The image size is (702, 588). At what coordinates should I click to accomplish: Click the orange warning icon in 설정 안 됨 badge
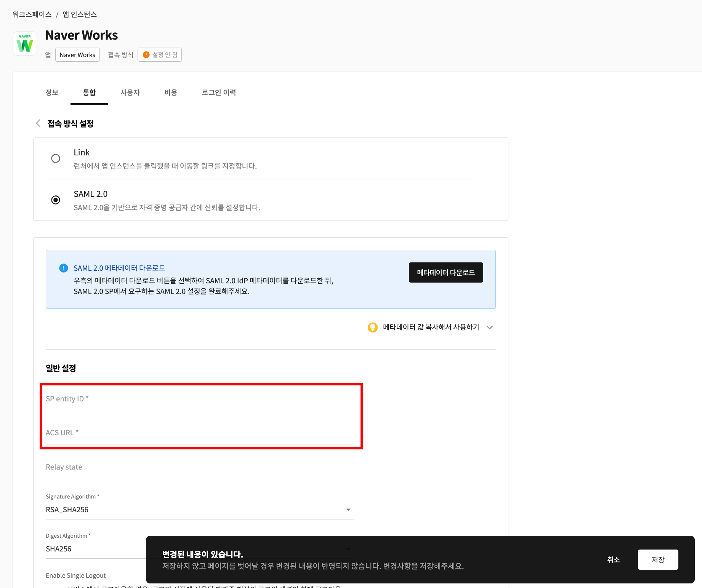click(x=146, y=55)
